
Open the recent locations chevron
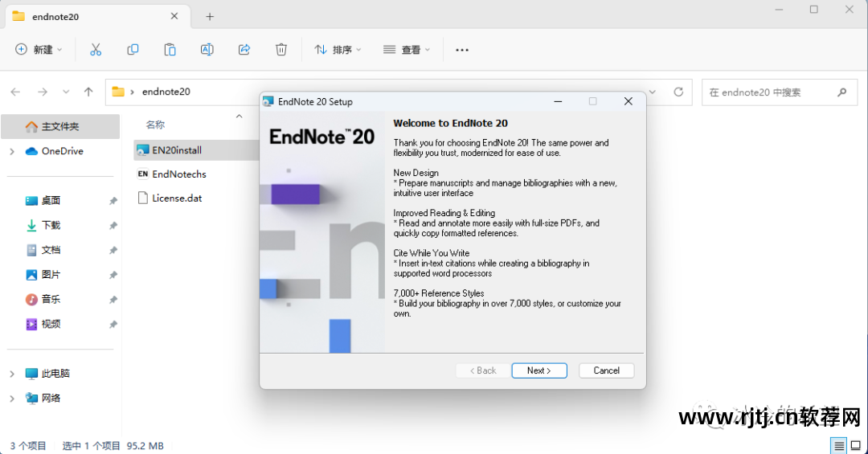[66, 92]
